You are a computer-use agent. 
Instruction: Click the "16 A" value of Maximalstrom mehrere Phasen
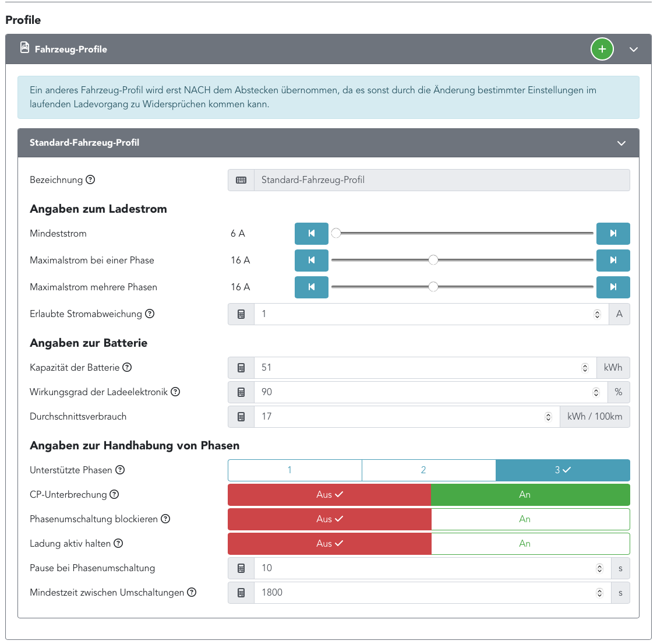pos(241,287)
